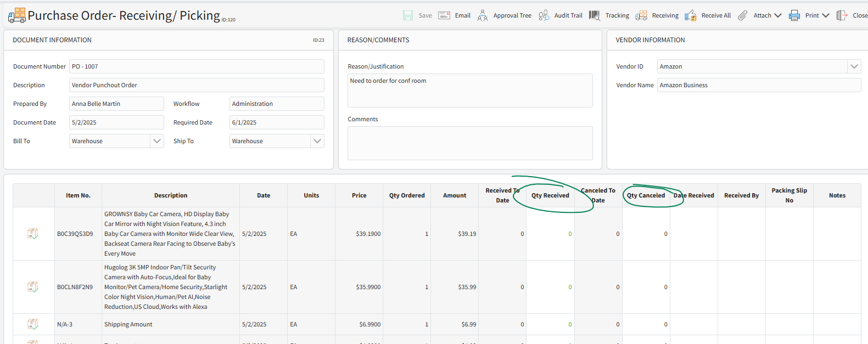Click the Email envelope icon
This screenshot has width=868, height=344.
point(444,15)
